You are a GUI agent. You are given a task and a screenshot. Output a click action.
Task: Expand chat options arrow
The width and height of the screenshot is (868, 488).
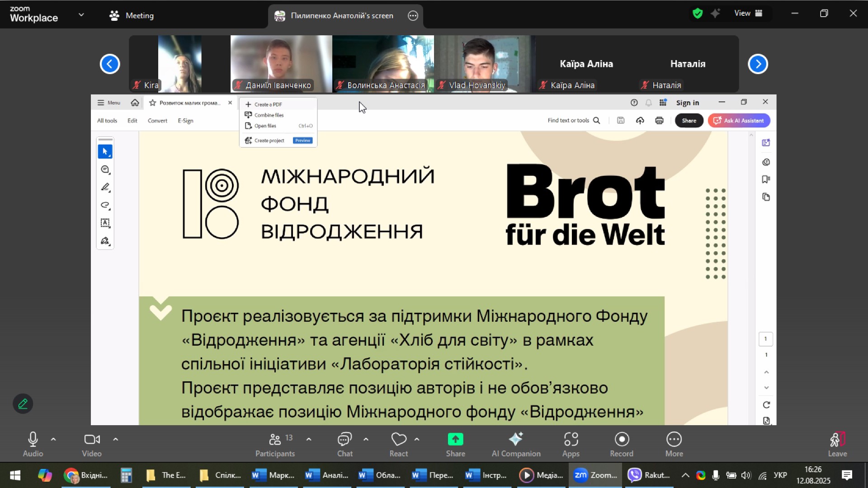[x=366, y=439]
